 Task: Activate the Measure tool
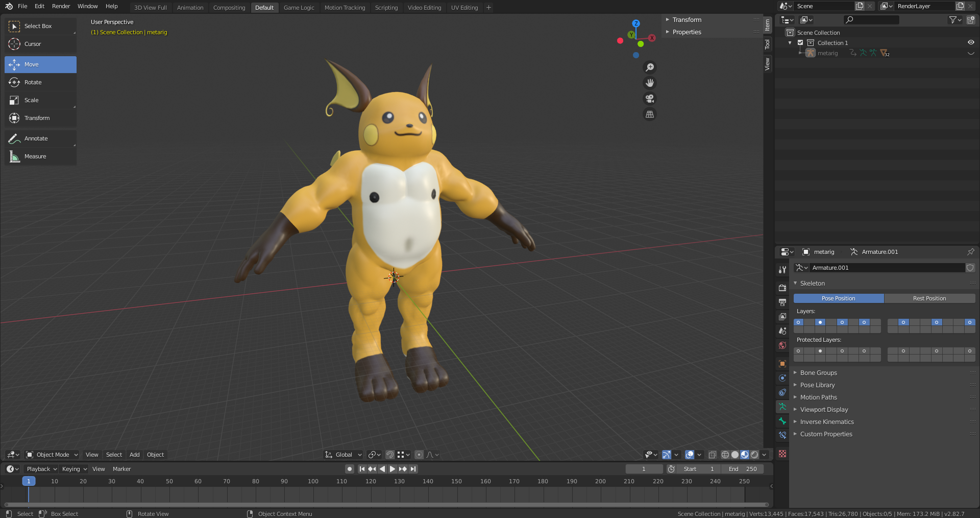pos(40,156)
